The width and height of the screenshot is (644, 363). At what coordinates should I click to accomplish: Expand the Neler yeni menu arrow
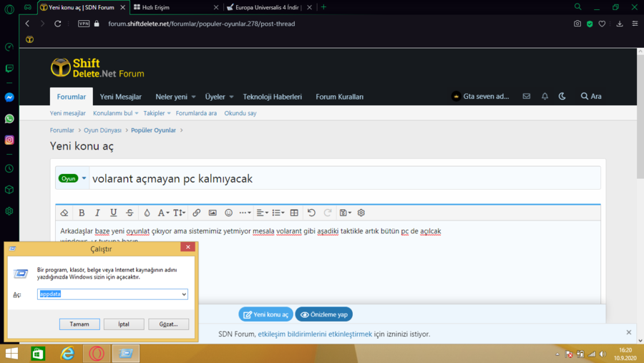[x=193, y=97]
